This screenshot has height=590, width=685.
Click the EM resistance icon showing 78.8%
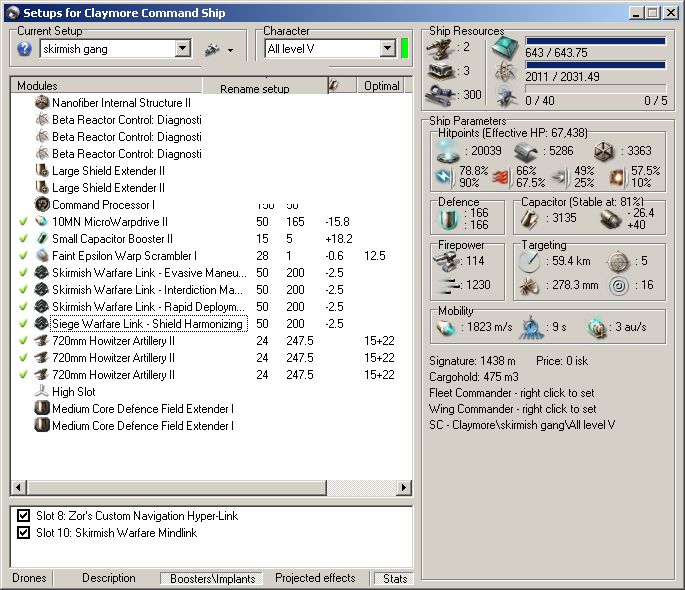(x=444, y=176)
